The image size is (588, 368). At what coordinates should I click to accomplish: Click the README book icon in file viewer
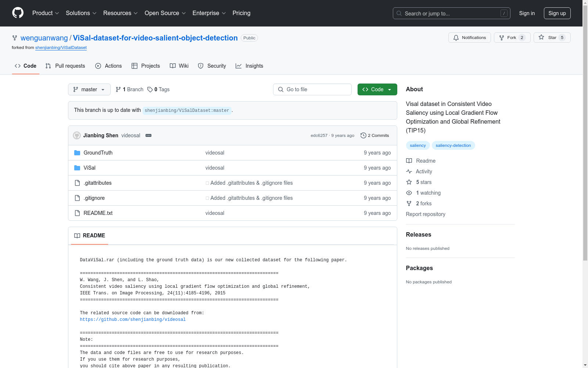point(77,236)
